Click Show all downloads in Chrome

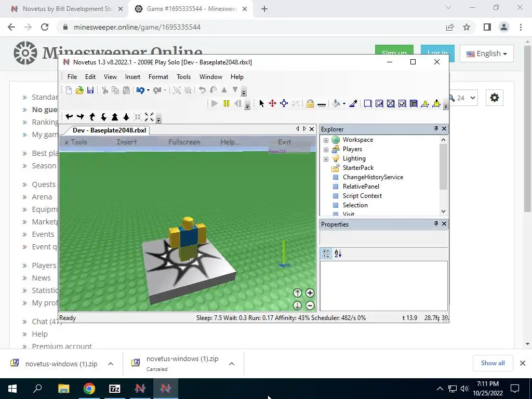point(493,363)
